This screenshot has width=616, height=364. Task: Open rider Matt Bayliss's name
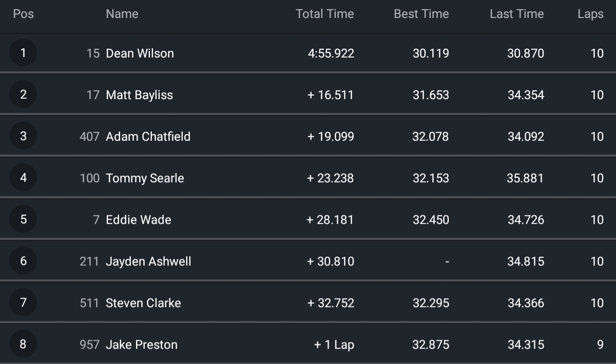click(139, 95)
